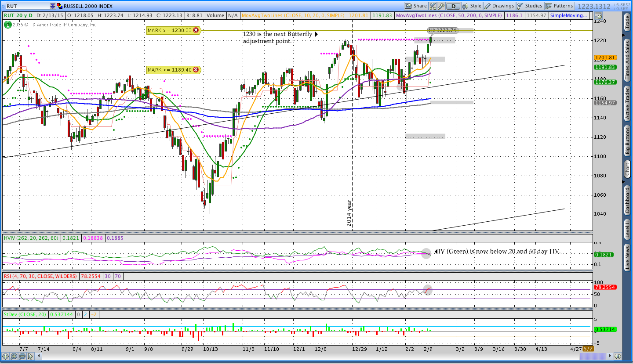The height and width of the screenshot is (364, 633).
Task: Click the crosshair pan tool icon
Action: (x=6, y=356)
